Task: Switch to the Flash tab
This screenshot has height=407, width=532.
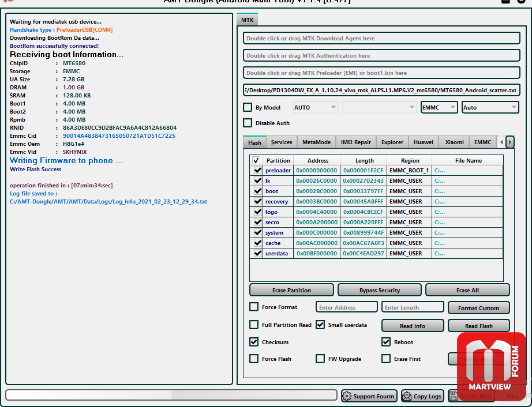Action: pos(254,142)
